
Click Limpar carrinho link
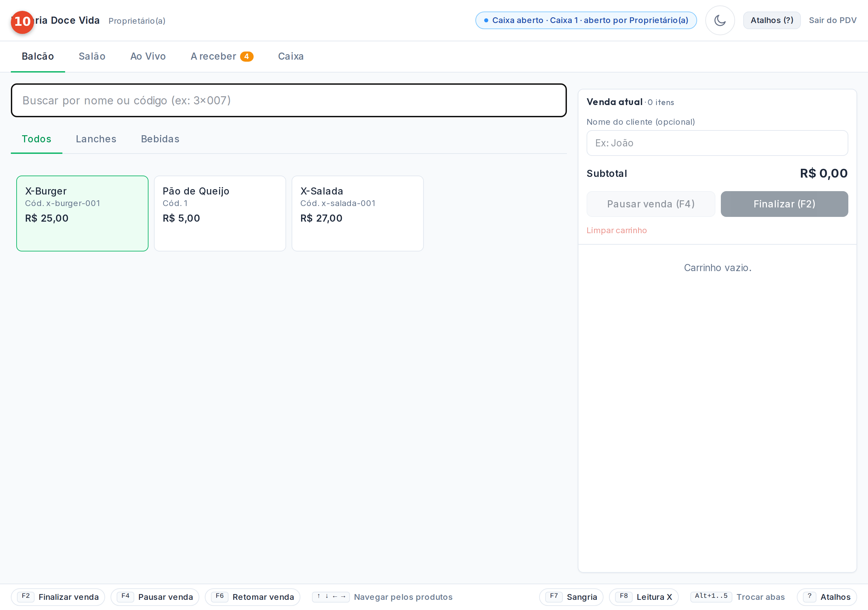coord(617,230)
